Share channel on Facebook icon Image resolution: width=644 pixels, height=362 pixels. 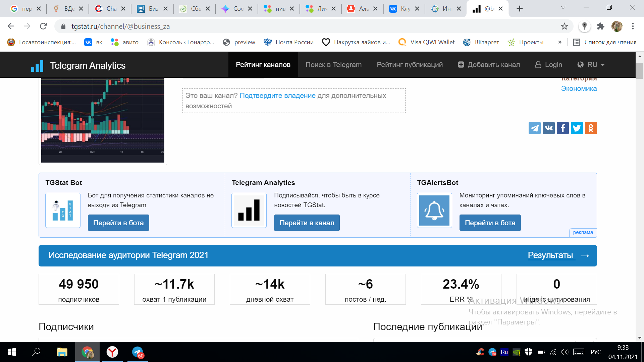(x=562, y=128)
